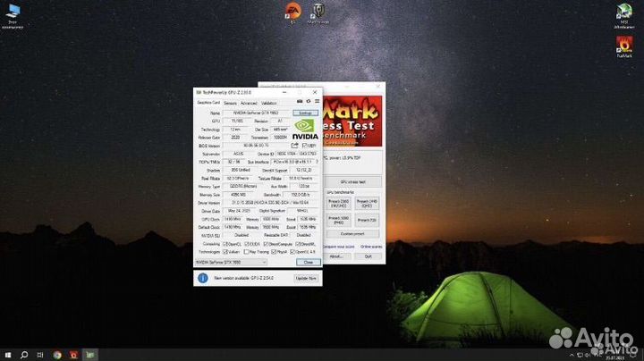The width and height of the screenshot is (644, 361).
Task: Open Task View from the taskbar
Action: point(40,355)
